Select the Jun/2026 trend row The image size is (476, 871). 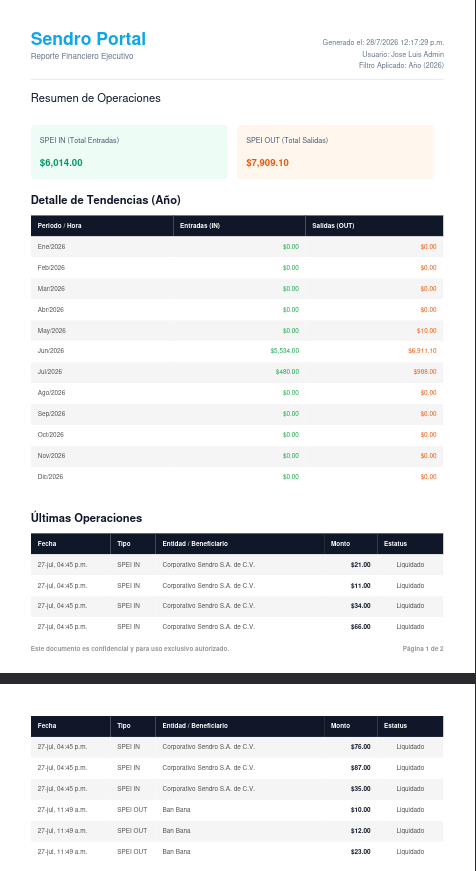click(x=237, y=351)
